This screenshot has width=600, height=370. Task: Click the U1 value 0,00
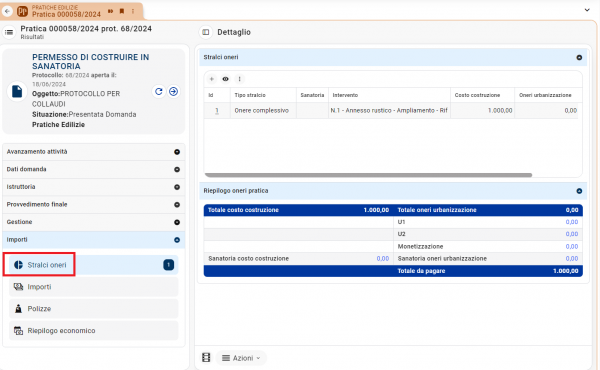[x=572, y=222]
